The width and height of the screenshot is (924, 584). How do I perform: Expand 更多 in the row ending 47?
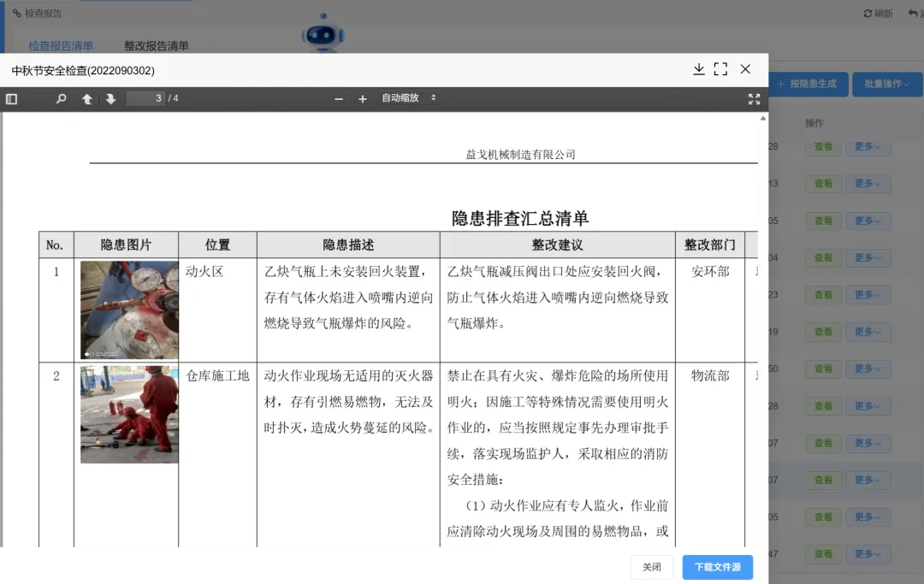pyautogui.click(x=868, y=554)
